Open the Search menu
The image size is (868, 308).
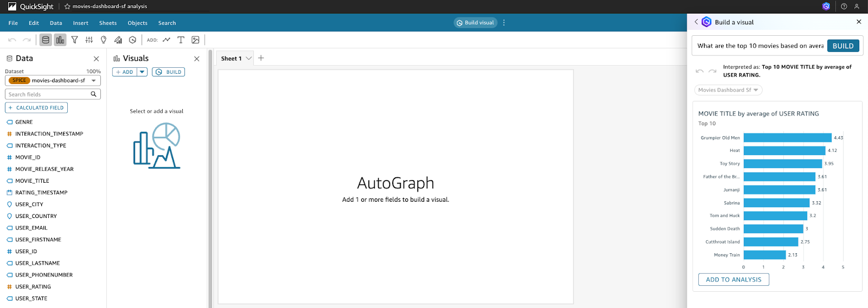(167, 23)
